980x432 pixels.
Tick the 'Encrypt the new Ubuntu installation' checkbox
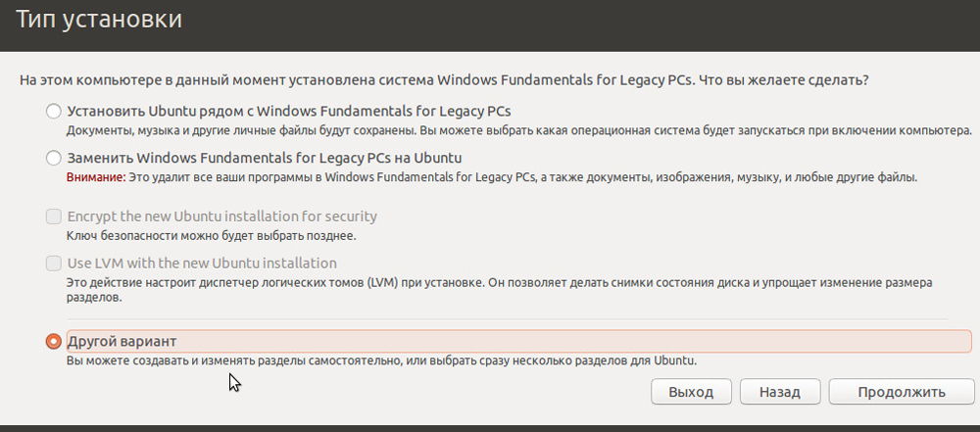click(x=54, y=216)
